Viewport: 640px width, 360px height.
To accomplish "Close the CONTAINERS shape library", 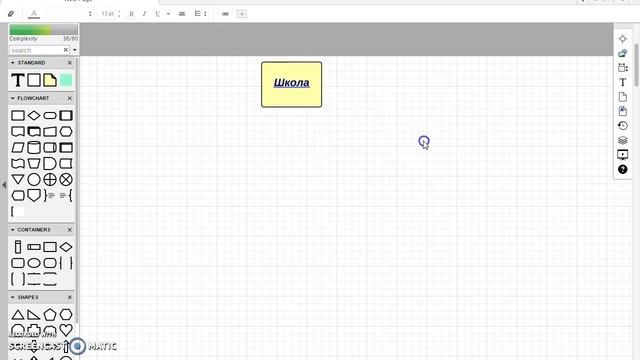I will (69, 230).
